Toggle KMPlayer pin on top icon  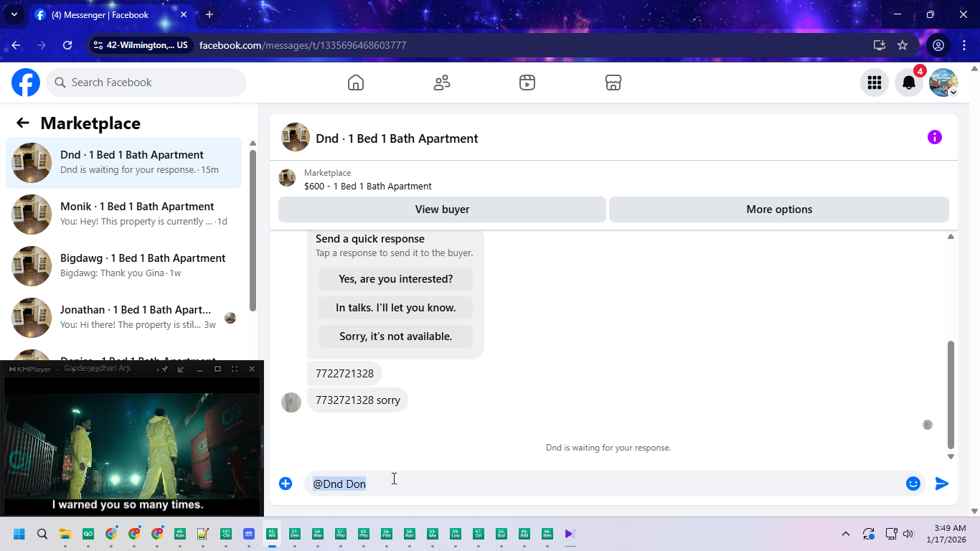point(164,369)
